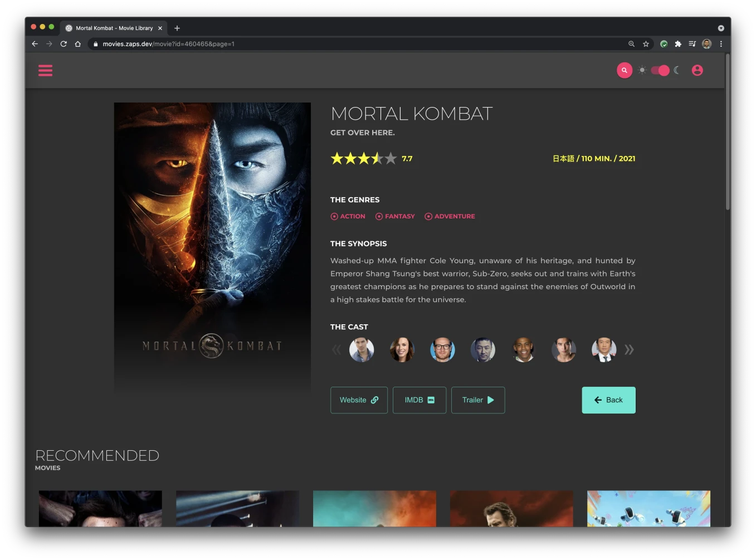
Task: Toggle the dark/light theme switch
Action: point(660,70)
